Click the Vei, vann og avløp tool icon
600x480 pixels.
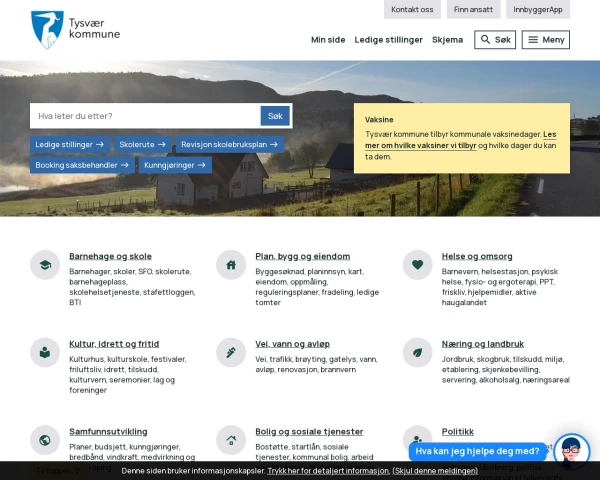231,353
